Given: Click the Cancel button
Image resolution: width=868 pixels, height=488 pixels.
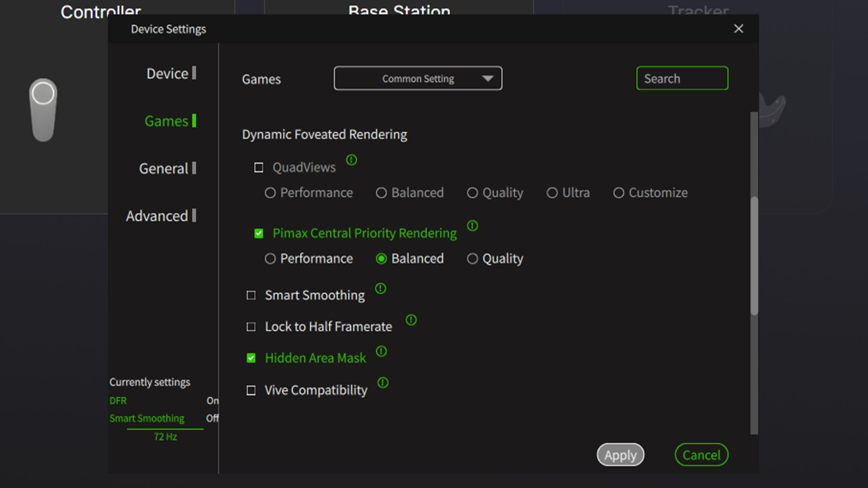Looking at the screenshot, I should coord(702,455).
